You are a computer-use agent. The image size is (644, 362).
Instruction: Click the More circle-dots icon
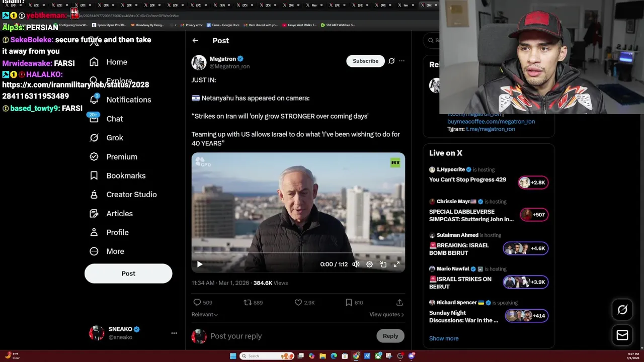coord(94,251)
